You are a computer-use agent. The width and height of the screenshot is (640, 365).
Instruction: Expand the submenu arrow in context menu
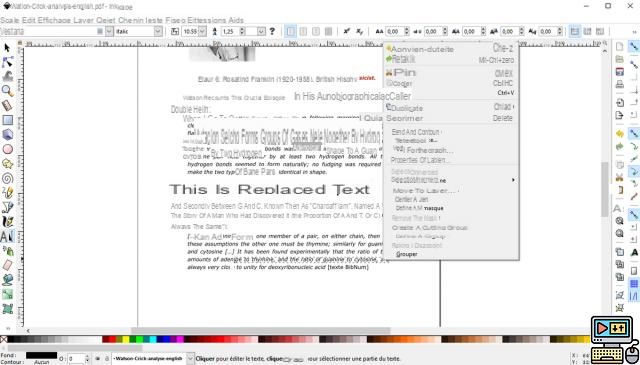point(513,180)
